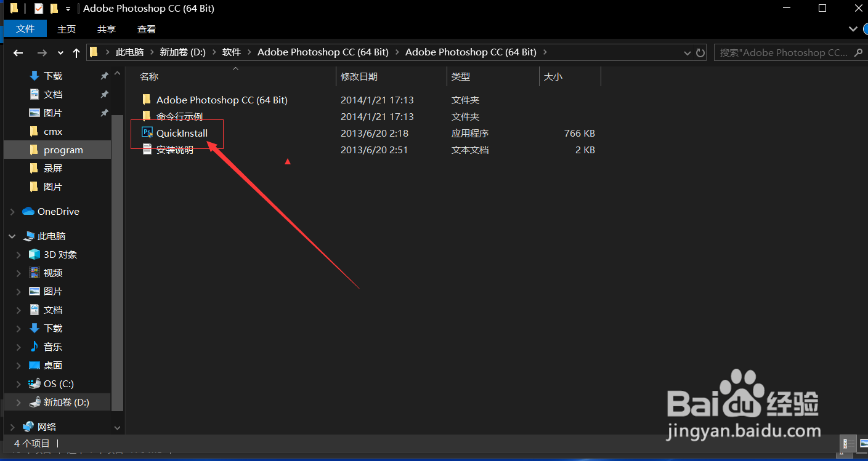Expand the OneDrive tree node
This screenshot has height=461, width=868.
pos(12,211)
